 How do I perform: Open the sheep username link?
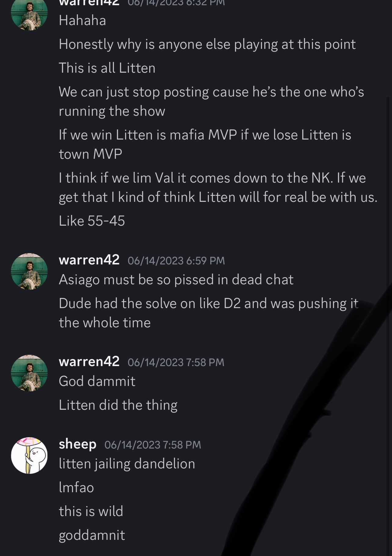pyautogui.click(x=78, y=444)
